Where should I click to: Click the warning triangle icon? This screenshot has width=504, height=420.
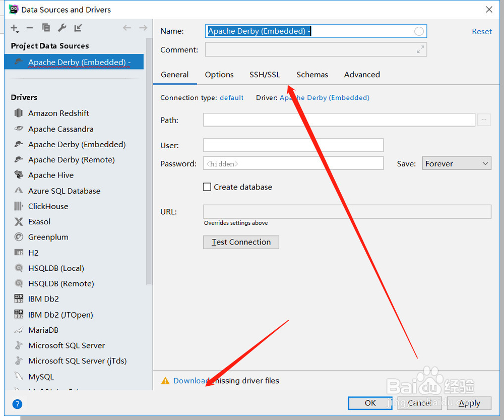pos(165,381)
